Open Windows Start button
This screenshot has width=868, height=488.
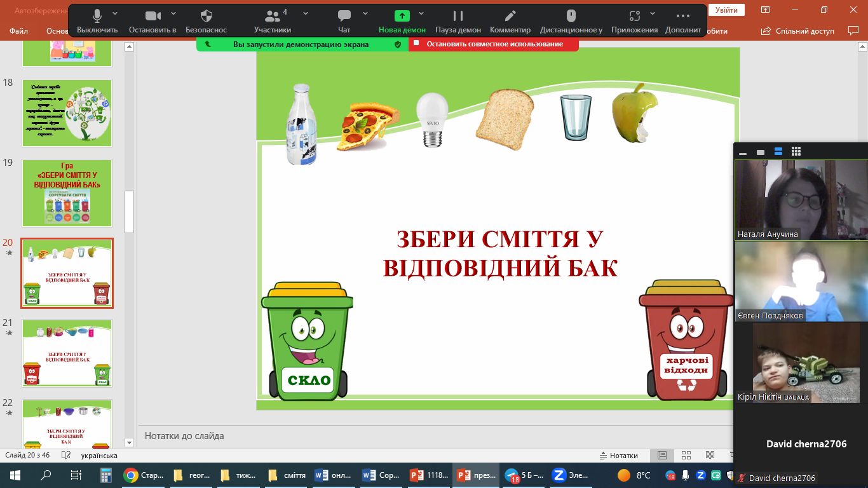tap(15, 475)
